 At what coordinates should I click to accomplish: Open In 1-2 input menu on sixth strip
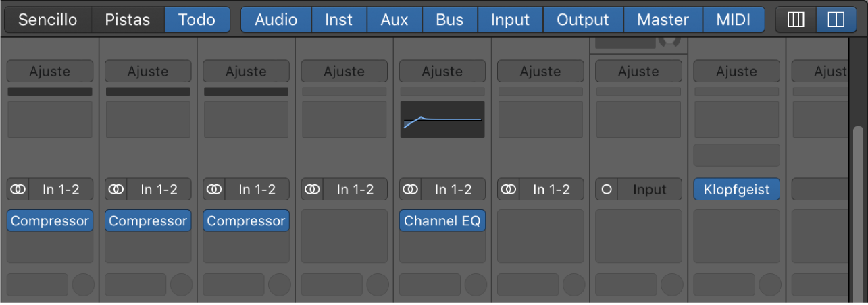coord(551,190)
